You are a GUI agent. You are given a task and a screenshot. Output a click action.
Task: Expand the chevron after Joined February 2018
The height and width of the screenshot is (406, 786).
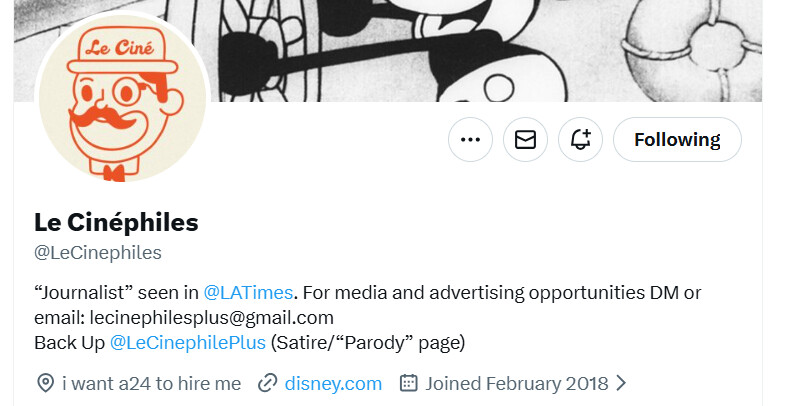coord(621,383)
